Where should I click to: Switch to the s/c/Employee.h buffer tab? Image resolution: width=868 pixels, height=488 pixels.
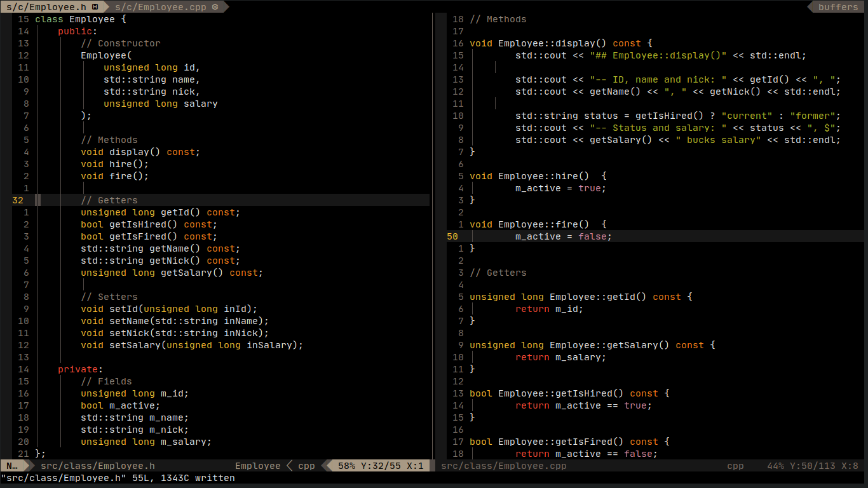pos(53,7)
